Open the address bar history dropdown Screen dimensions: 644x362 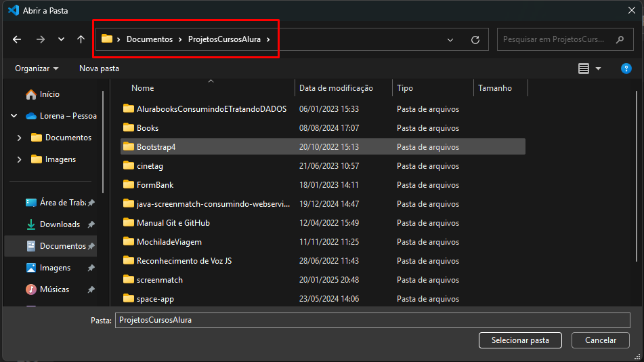tap(450, 40)
